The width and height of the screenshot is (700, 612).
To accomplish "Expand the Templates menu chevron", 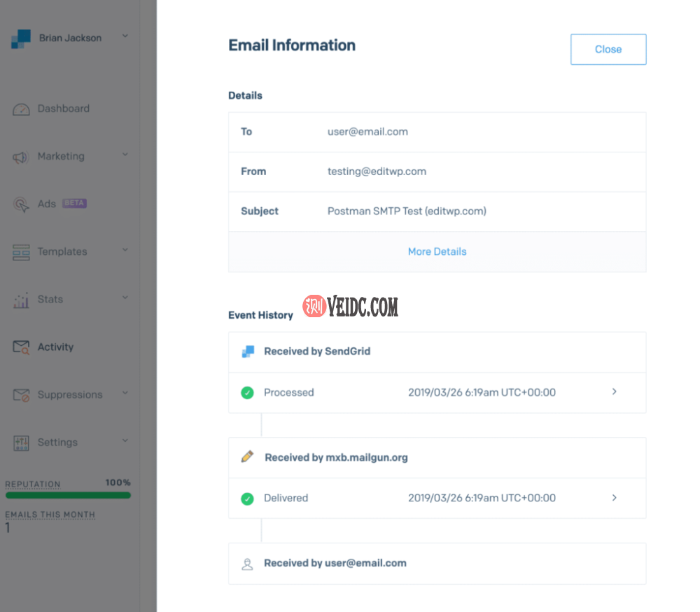I will [x=125, y=250].
